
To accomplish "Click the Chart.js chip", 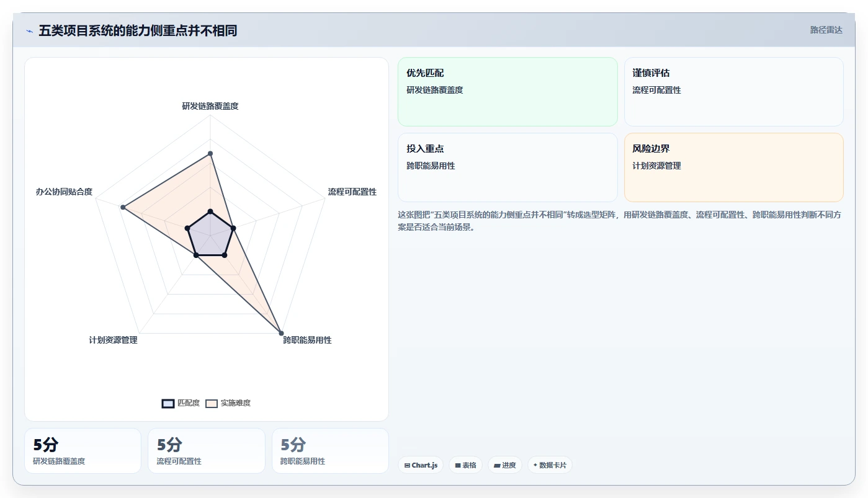I will 421,465.
